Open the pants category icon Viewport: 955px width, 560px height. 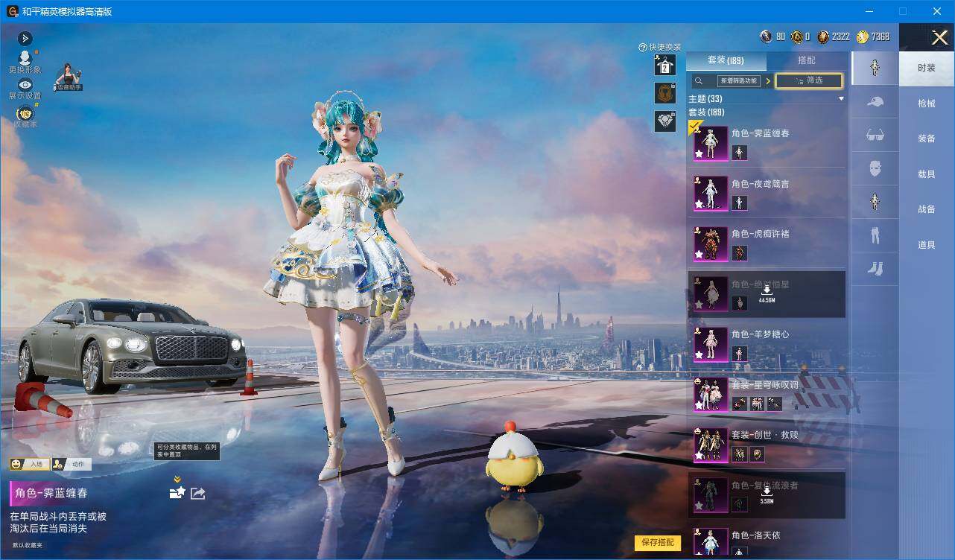(x=875, y=235)
